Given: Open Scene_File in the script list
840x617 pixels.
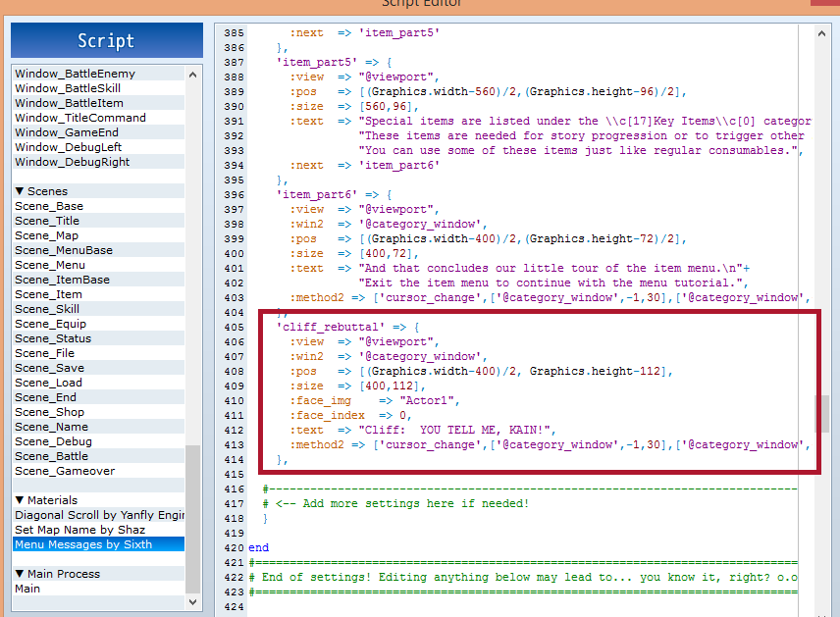Looking at the screenshot, I should pos(98,353).
